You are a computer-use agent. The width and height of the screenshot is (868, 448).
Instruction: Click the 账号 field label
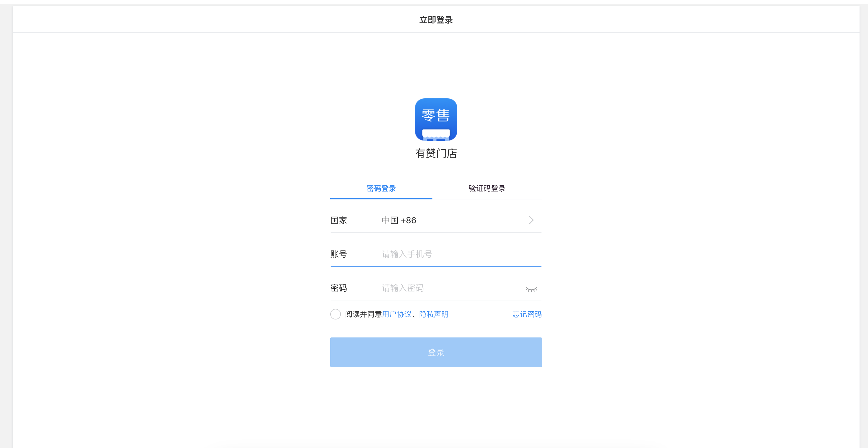click(339, 254)
